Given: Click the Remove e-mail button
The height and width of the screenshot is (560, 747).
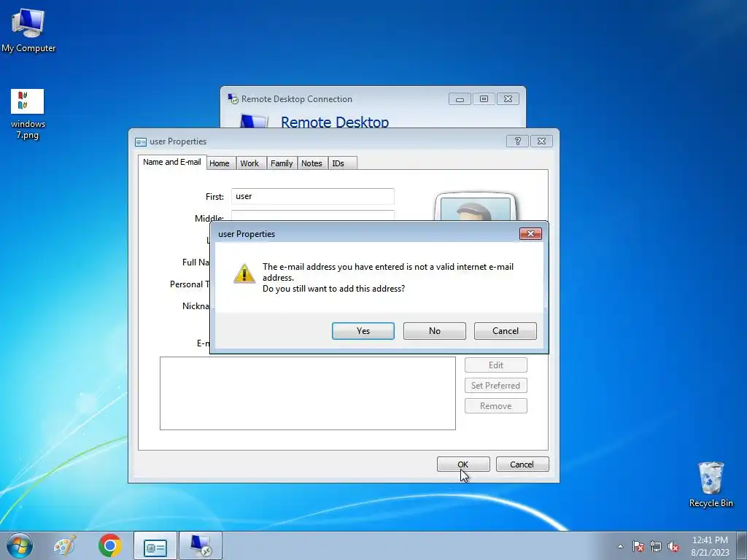Looking at the screenshot, I should (x=496, y=406).
